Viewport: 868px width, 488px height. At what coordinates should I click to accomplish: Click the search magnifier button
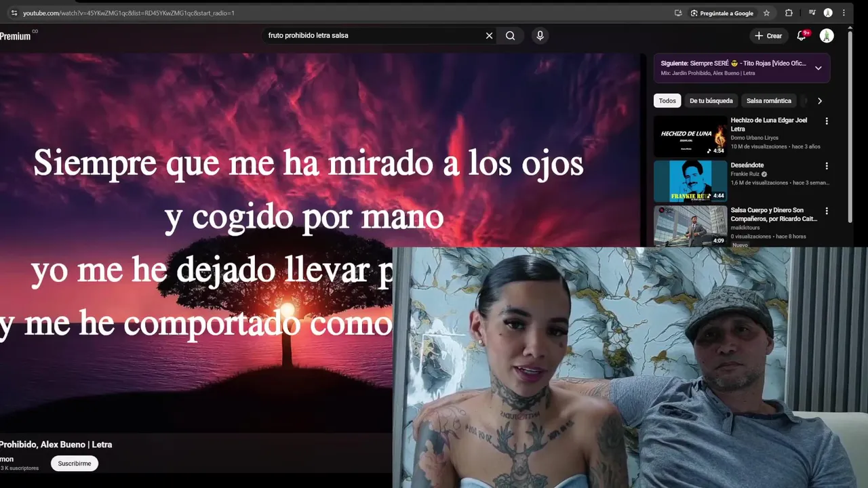(x=510, y=36)
